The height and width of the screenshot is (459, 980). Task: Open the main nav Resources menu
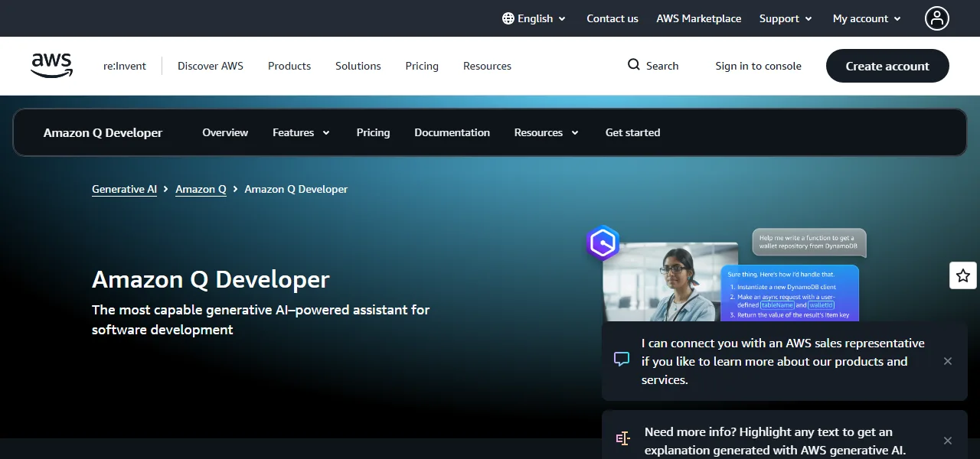[487, 66]
